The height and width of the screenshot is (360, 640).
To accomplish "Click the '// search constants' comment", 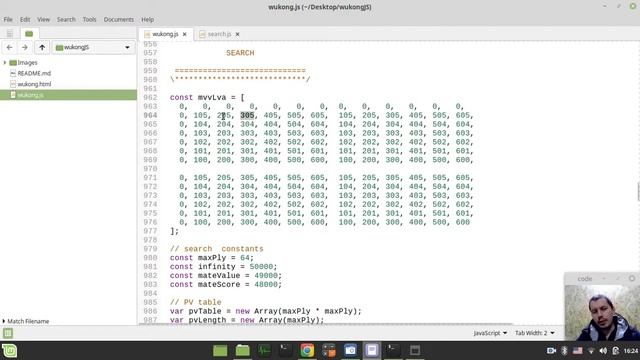I will [x=217, y=249].
